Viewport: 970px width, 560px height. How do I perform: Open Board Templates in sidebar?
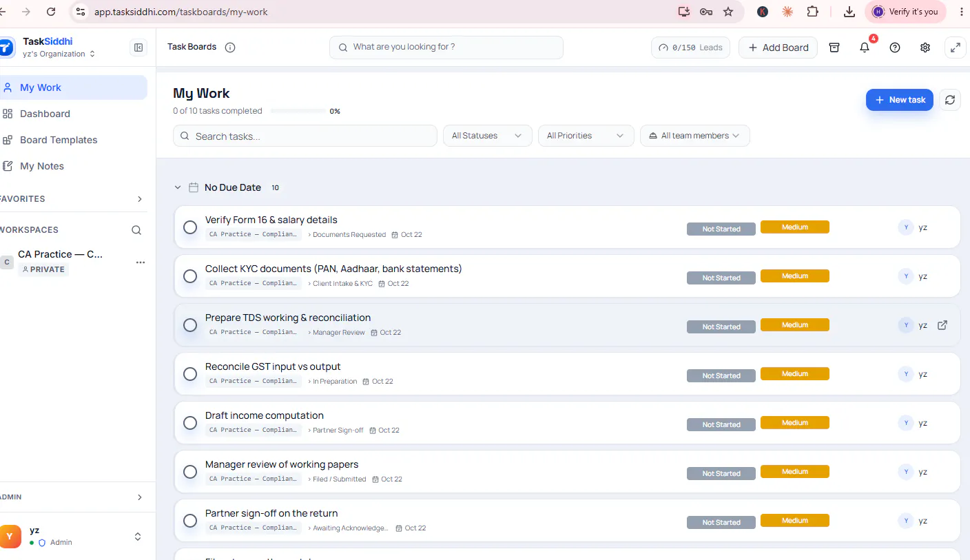click(73, 140)
